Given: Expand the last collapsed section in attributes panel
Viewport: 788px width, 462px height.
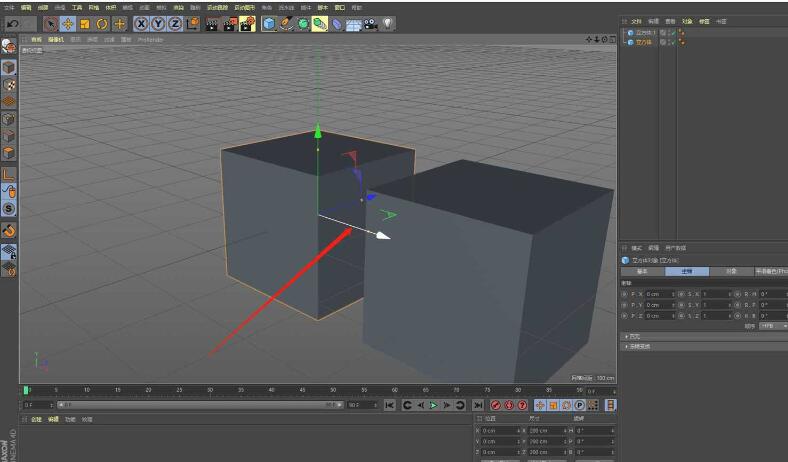Looking at the screenshot, I should coord(626,346).
